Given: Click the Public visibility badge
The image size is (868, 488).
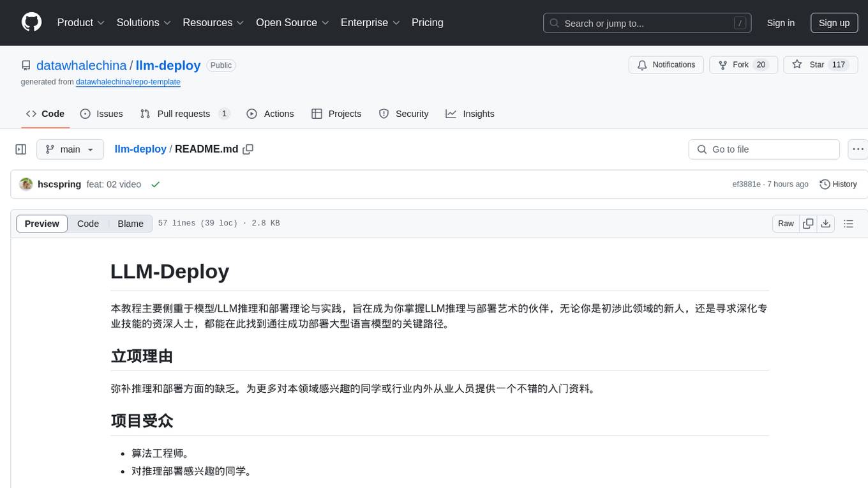Looking at the screenshot, I should [221, 65].
